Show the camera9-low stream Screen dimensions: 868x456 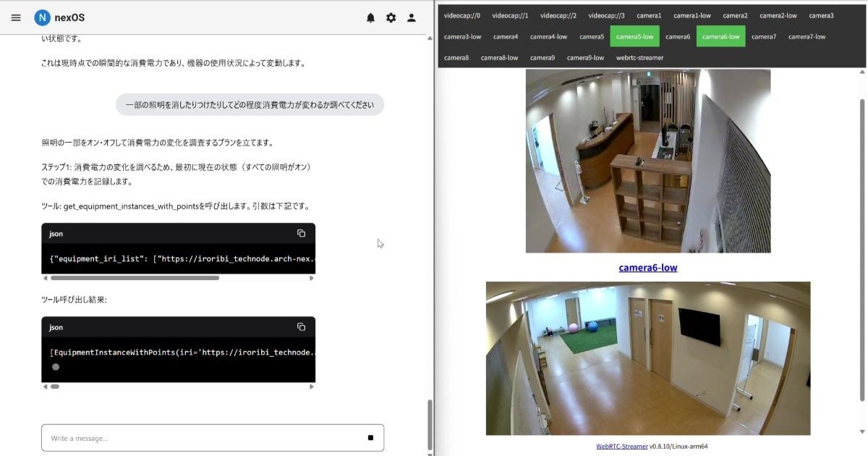coord(585,57)
